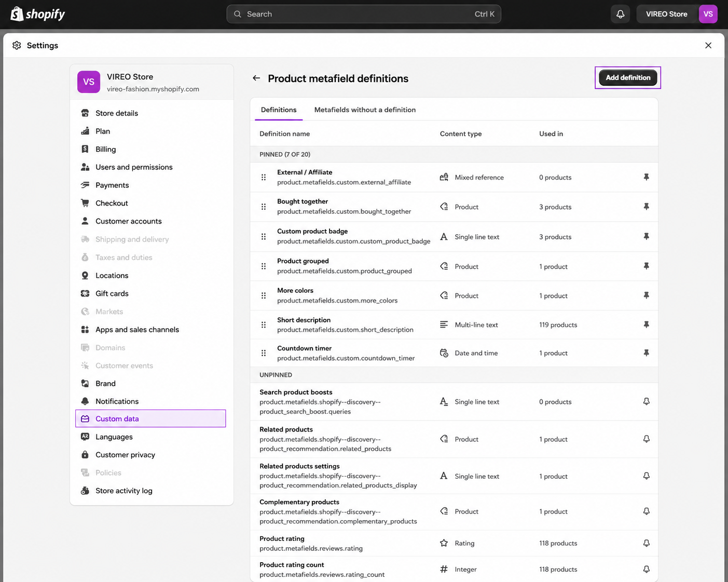This screenshot has height=582, width=728.
Task: Open the Complementary products definition
Action: 454,511
